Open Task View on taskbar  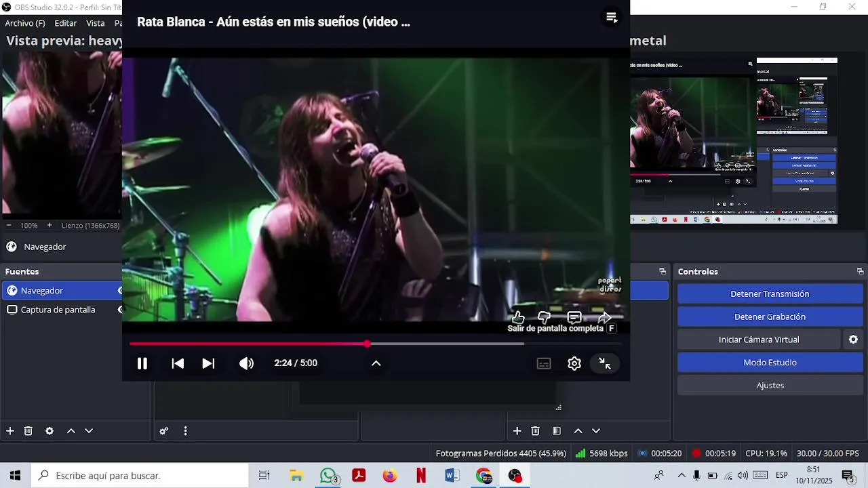tap(264, 476)
